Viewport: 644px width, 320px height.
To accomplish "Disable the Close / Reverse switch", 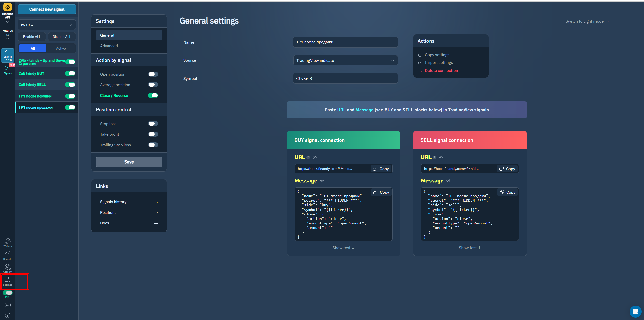I will click(153, 95).
